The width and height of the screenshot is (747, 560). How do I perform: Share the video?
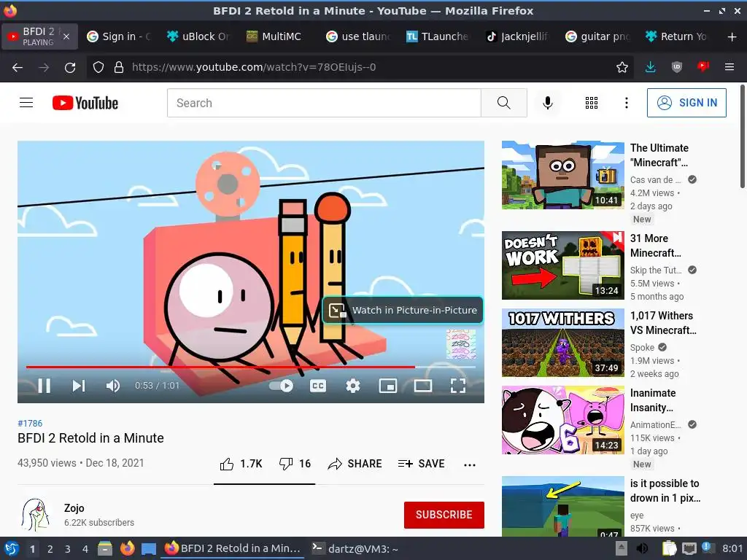click(x=355, y=464)
